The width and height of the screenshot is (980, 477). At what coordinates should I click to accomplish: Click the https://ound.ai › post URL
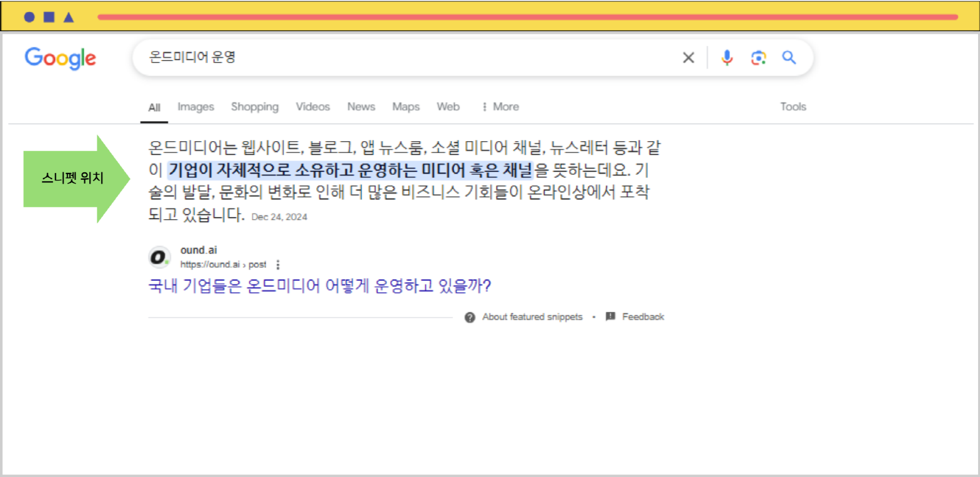coord(223,265)
